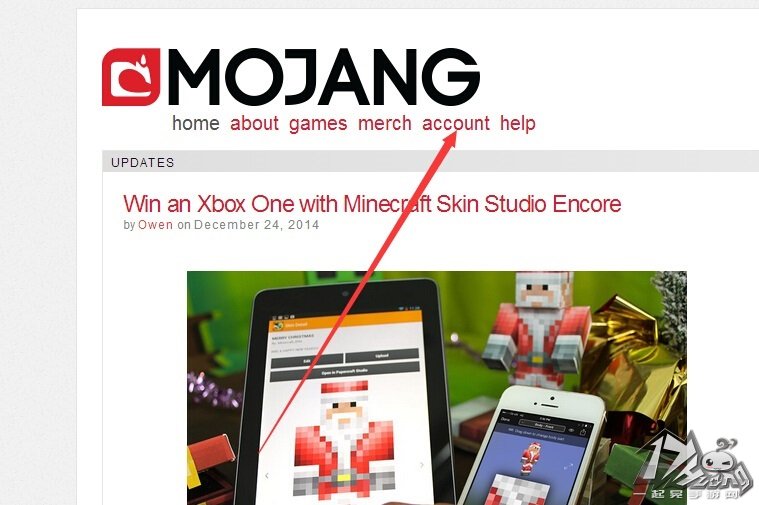Click the author name Owen
The image size is (759, 505).
pos(155,225)
